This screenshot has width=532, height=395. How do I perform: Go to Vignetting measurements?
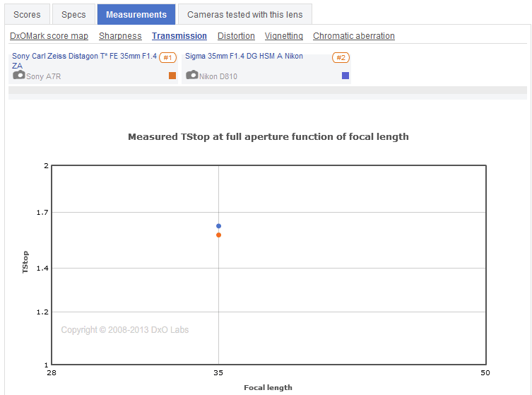[x=284, y=36]
